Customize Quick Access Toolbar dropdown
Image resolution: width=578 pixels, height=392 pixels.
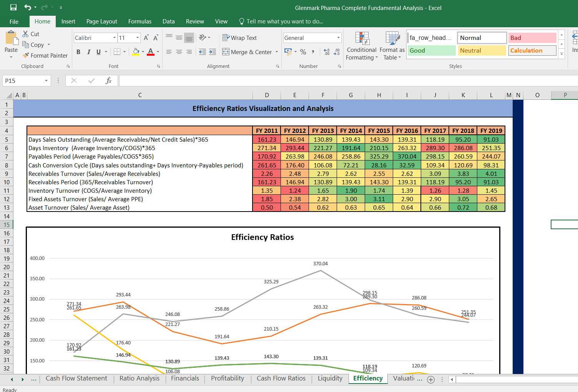[61, 7]
